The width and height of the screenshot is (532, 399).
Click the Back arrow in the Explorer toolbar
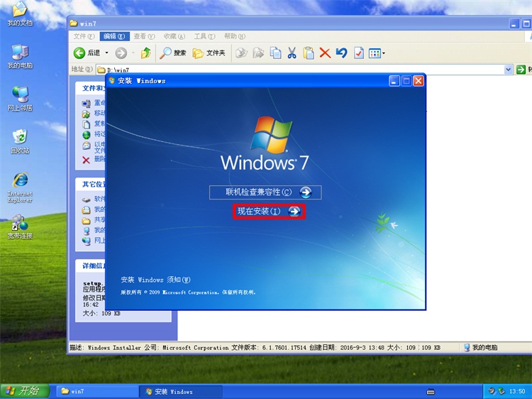pos(79,53)
